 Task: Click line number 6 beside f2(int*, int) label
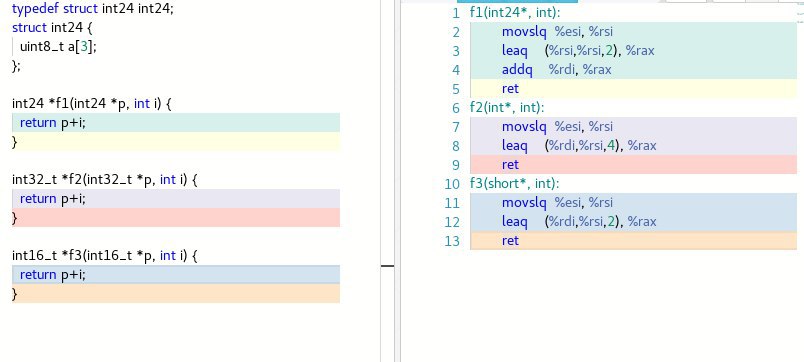click(x=456, y=108)
